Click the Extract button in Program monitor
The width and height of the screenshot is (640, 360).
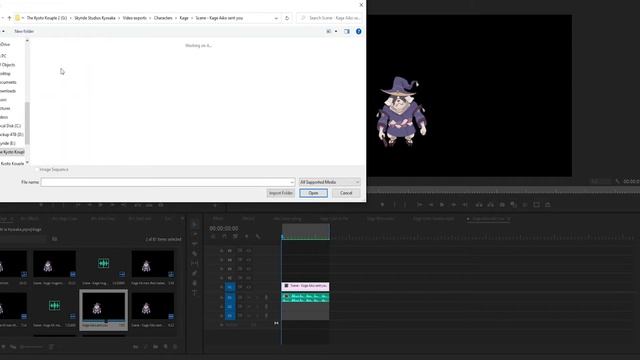(491, 204)
